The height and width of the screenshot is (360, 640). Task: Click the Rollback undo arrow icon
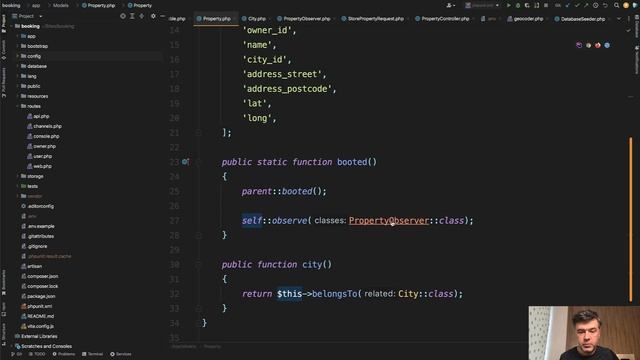[605, 5]
